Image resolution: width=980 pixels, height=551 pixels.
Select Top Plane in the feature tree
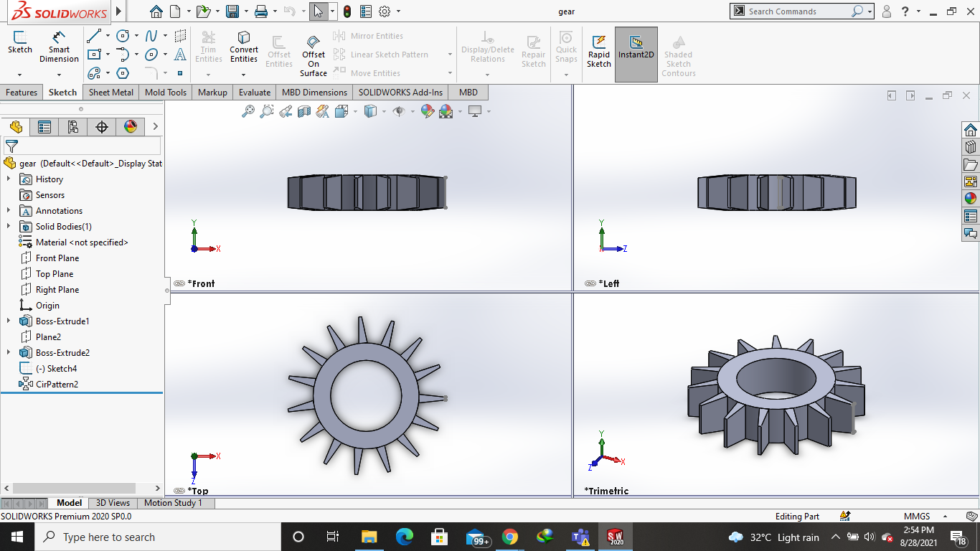(x=55, y=274)
